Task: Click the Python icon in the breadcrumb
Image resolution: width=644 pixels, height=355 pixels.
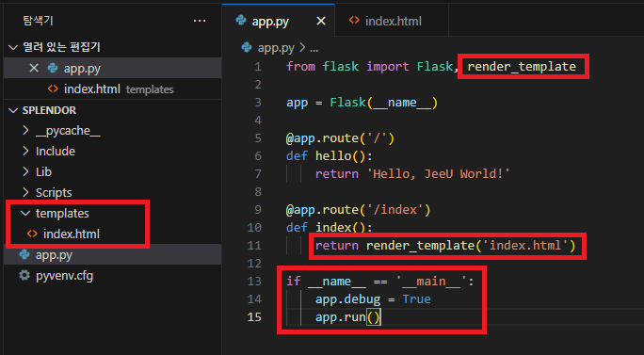Action: (x=247, y=48)
